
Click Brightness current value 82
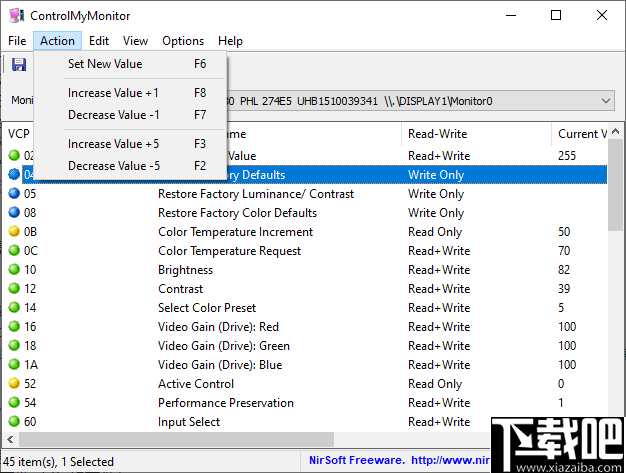point(564,270)
